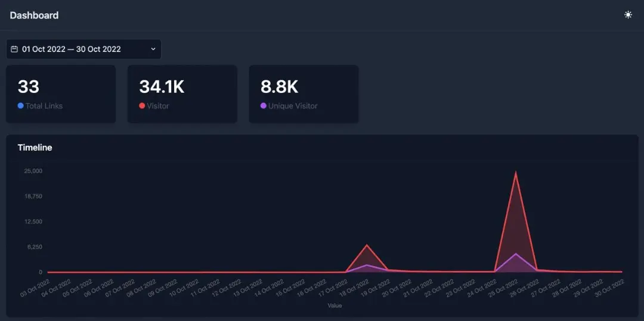Click the Value axis title below chart
The image size is (644, 321).
coord(335,306)
